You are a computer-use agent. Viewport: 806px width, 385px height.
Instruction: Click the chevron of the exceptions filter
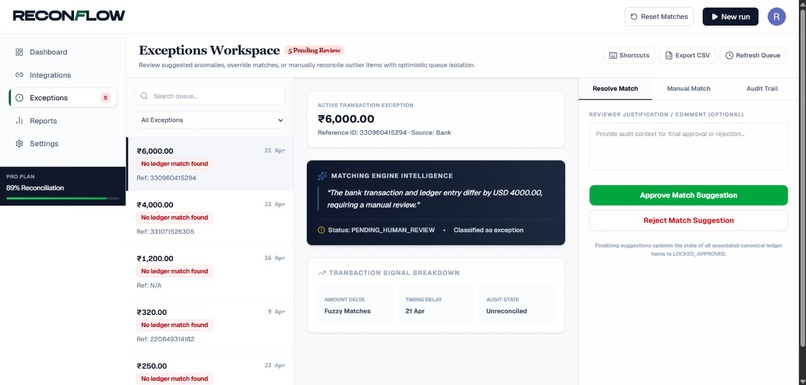pos(280,120)
